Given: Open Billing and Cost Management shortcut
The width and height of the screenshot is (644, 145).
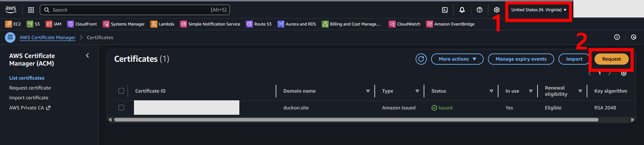Looking at the screenshot, I should (351, 24).
